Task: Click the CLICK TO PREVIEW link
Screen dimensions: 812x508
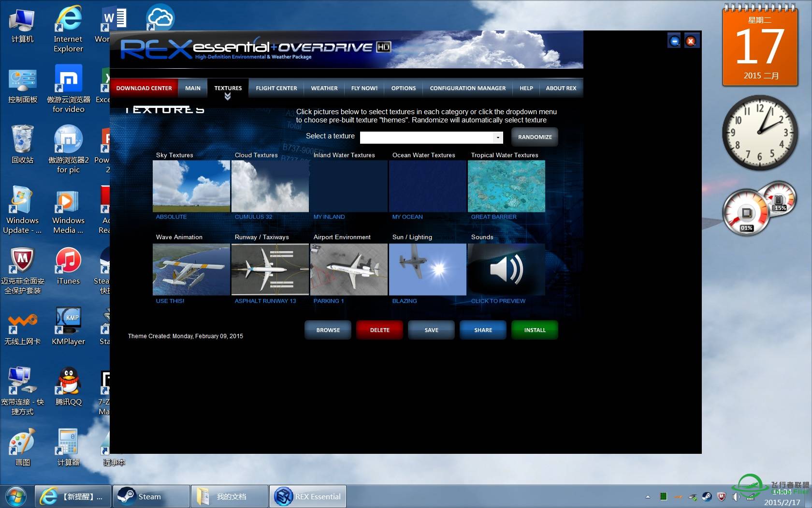Action: click(498, 301)
